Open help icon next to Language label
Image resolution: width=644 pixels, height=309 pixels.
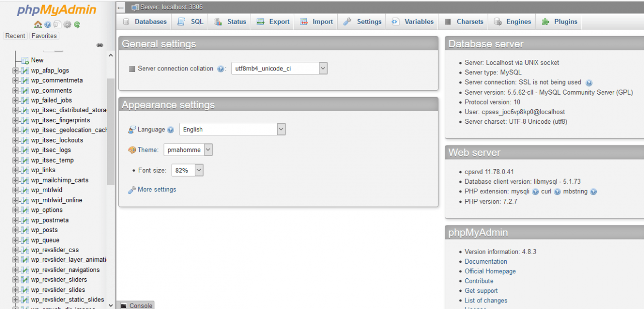[171, 130]
